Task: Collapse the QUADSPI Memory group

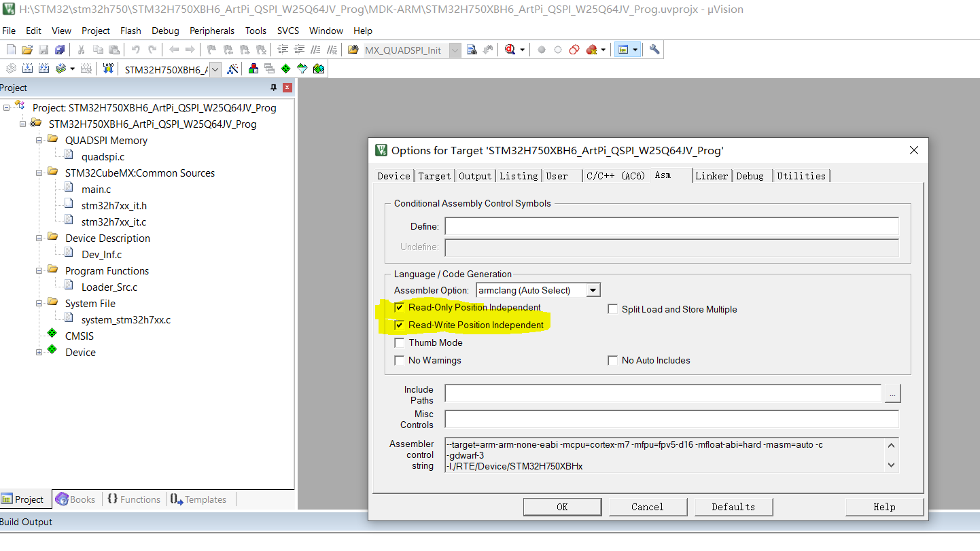Action: [x=39, y=140]
